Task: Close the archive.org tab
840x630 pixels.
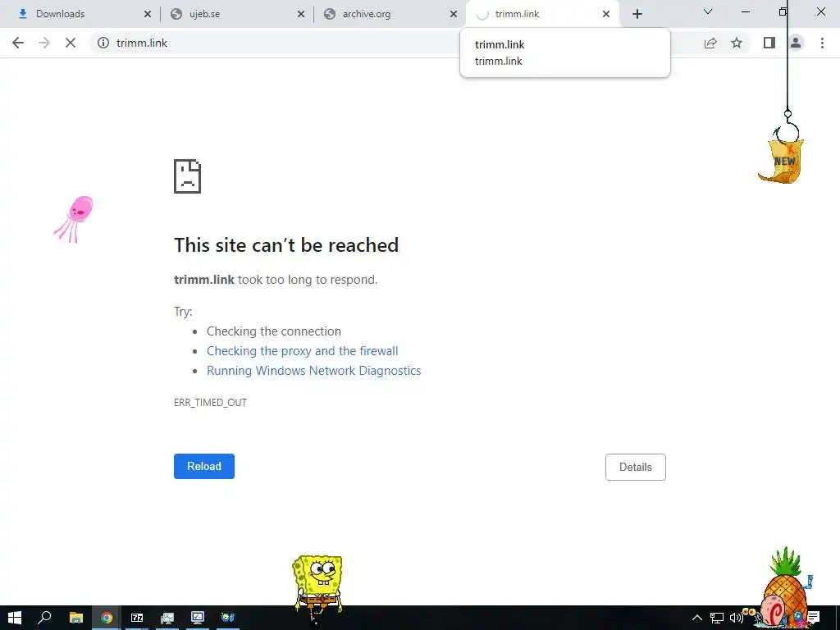Action: [x=453, y=14]
